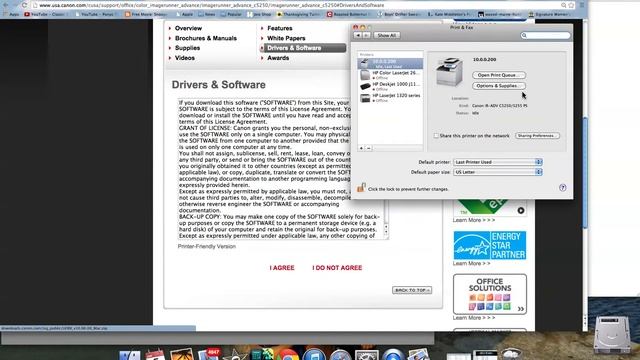
Task: Click the Print & Fax search field
Action: [x=546, y=36]
